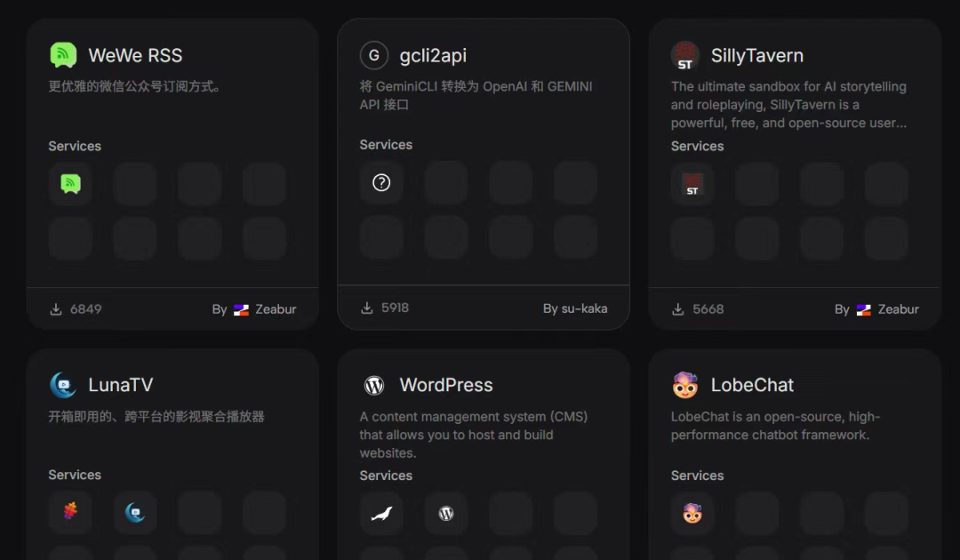960x560 pixels.
Task: Click the download icon beside 5668
Action: click(x=678, y=309)
